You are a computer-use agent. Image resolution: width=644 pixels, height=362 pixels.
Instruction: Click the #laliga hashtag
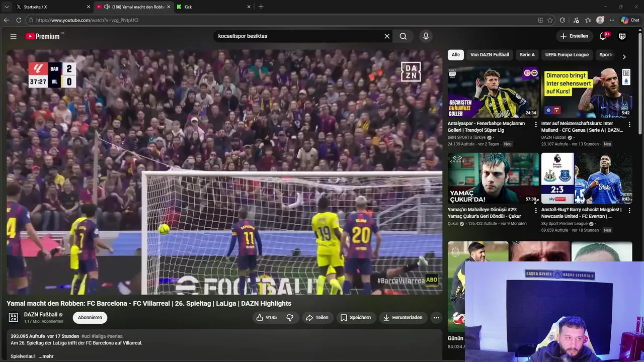click(99, 336)
